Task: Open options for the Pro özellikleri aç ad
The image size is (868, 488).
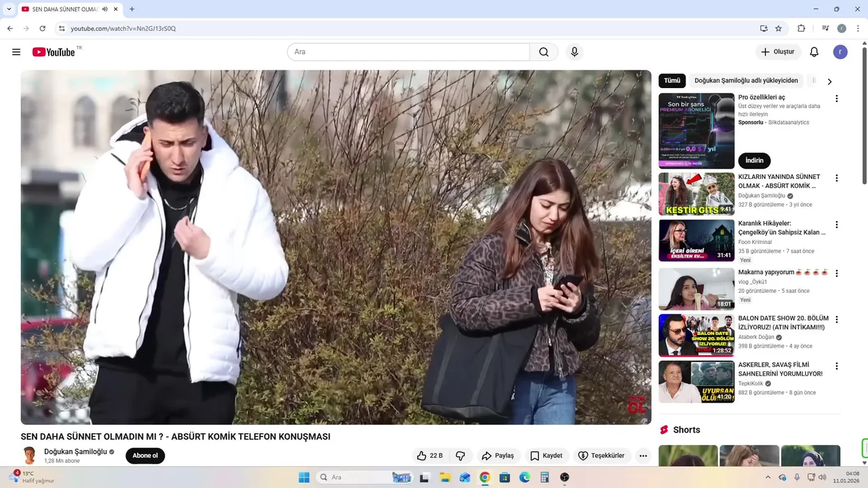Action: pos(836,98)
